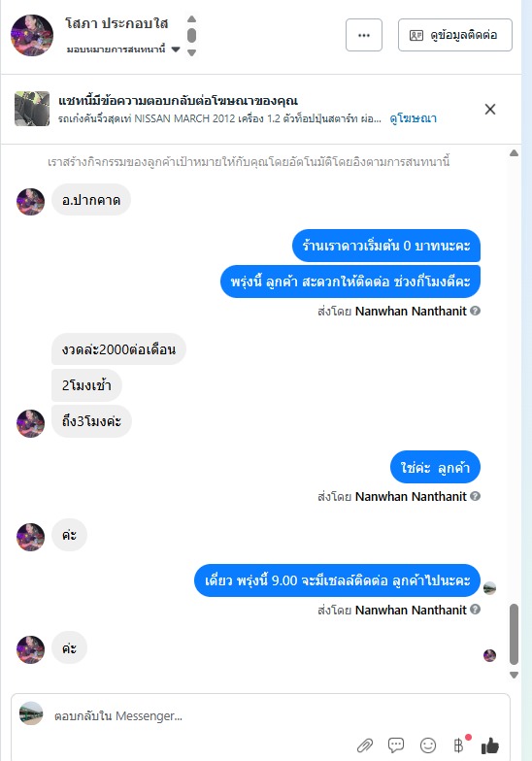
Task: Send a thumbs-up like
Action: click(490, 745)
